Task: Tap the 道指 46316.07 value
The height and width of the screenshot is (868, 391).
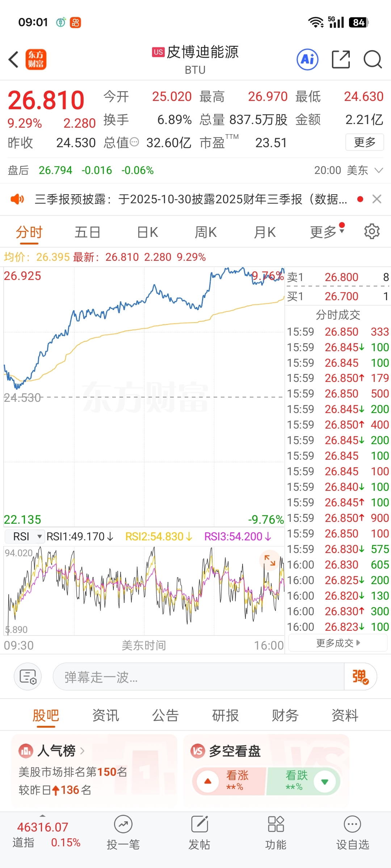Action: point(43,827)
